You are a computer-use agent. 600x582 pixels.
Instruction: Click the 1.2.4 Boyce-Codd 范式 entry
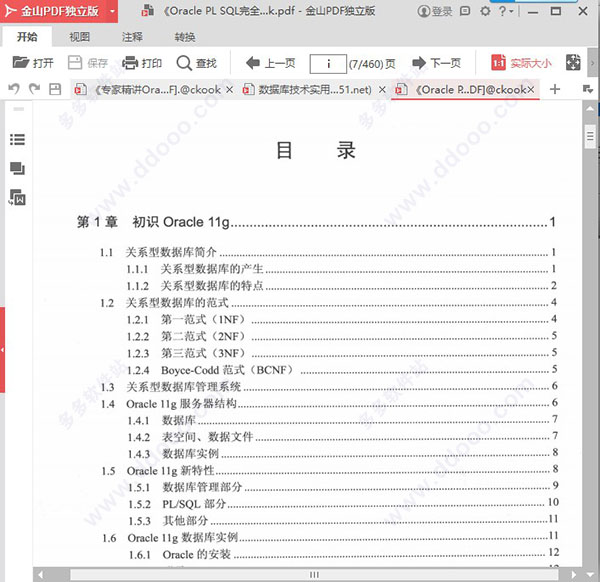click(x=342, y=370)
